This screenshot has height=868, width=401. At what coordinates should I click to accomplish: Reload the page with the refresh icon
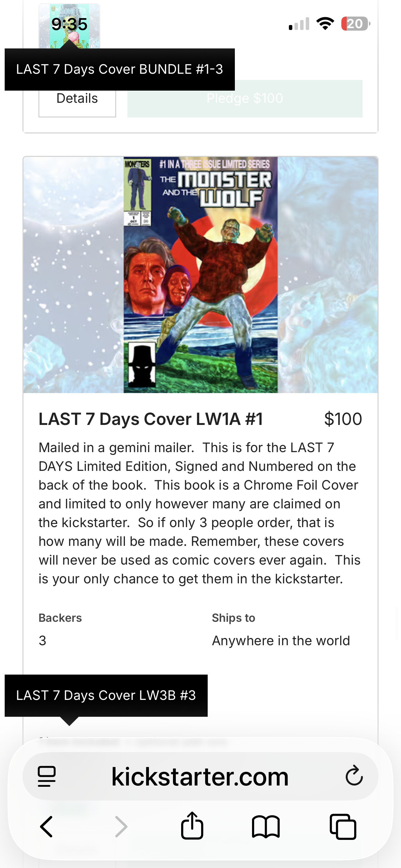tap(354, 776)
